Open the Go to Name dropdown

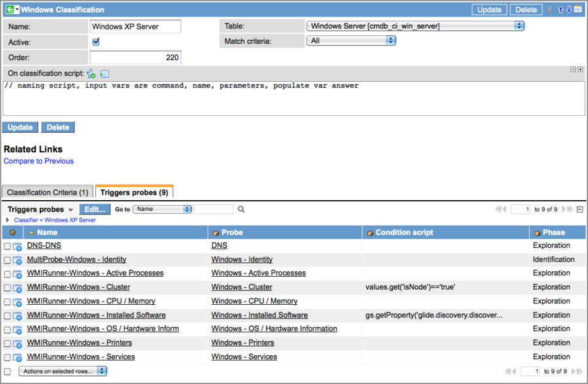[162, 209]
